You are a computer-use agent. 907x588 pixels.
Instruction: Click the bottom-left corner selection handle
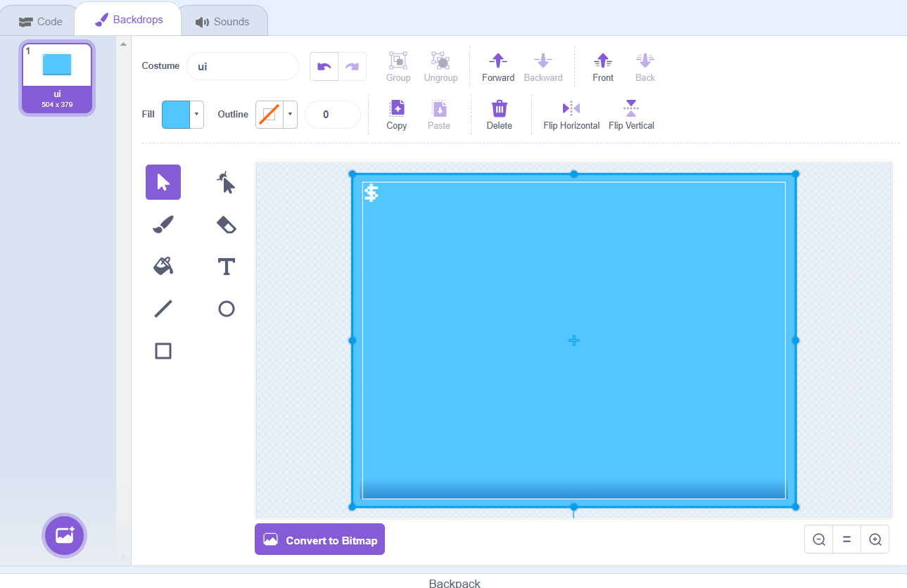click(353, 506)
